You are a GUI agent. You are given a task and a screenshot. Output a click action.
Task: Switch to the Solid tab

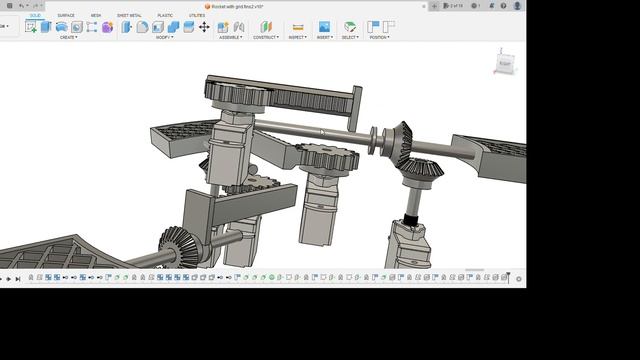[35, 16]
